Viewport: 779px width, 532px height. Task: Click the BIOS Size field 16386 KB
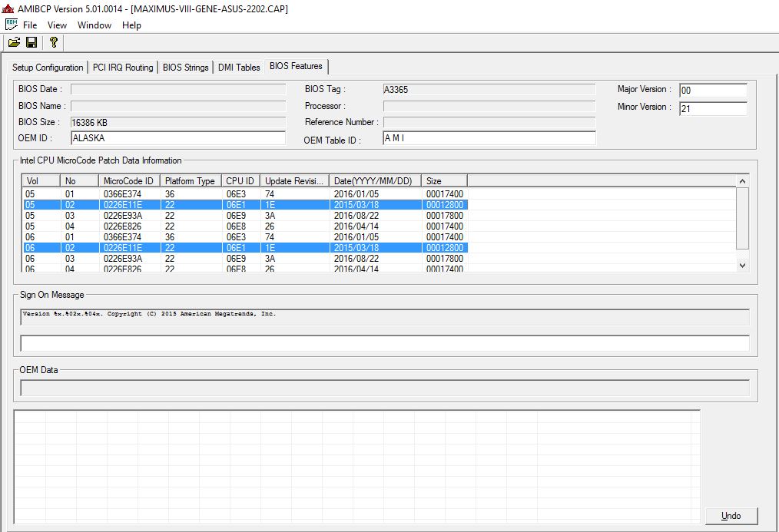click(178, 123)
